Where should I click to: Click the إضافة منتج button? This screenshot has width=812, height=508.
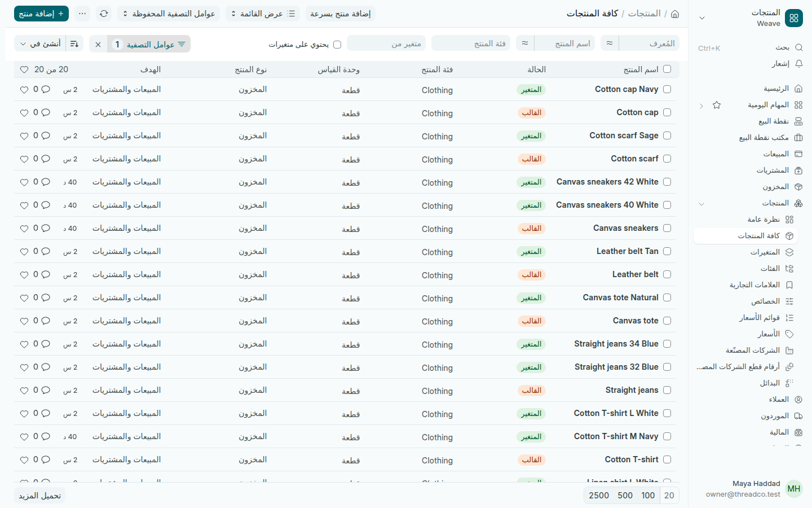(41, 14)
